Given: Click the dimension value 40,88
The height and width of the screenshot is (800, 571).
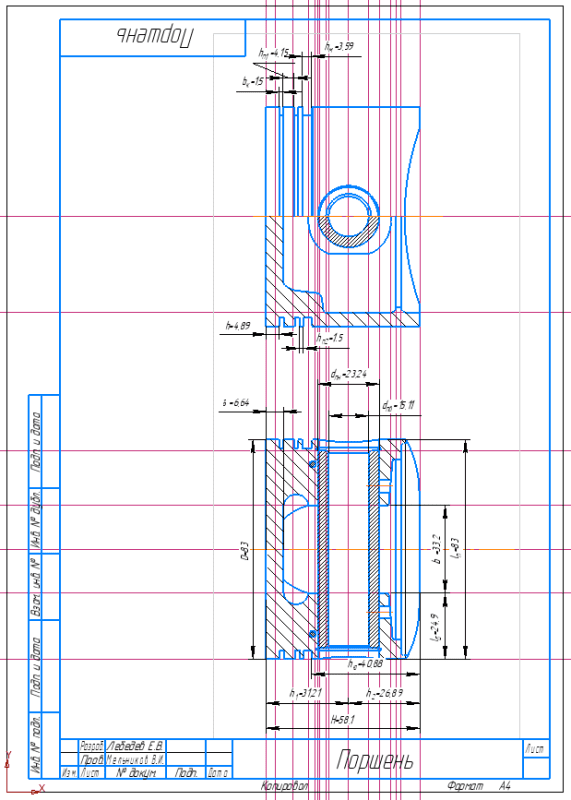Looking at the screenshot, I should tap(365, 664).
